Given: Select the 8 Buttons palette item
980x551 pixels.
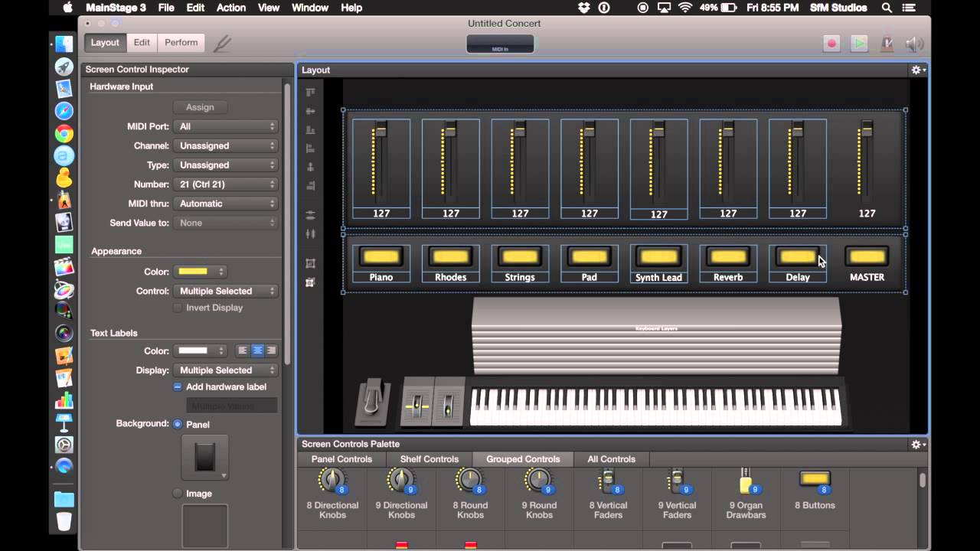Looking at the screenshot, I should (x=815, y=490).
